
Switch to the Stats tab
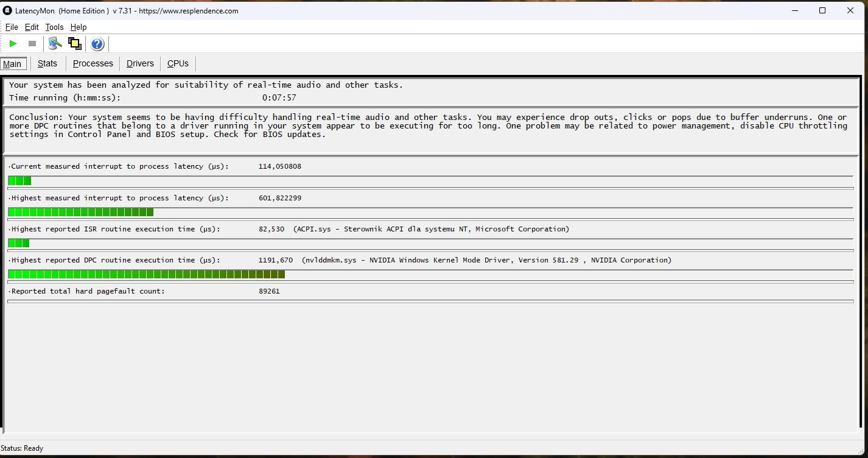tap(47, 63)
